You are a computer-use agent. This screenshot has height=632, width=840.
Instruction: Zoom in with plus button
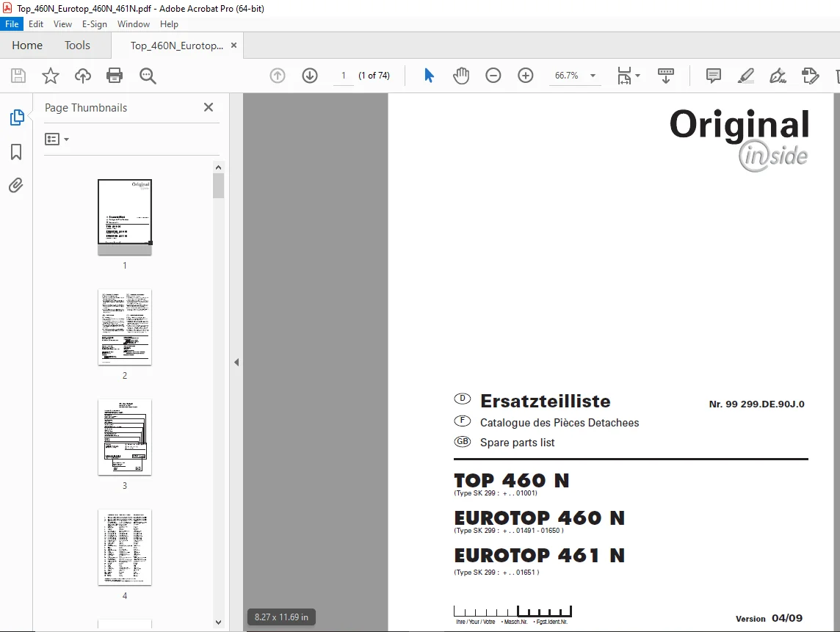526,76
